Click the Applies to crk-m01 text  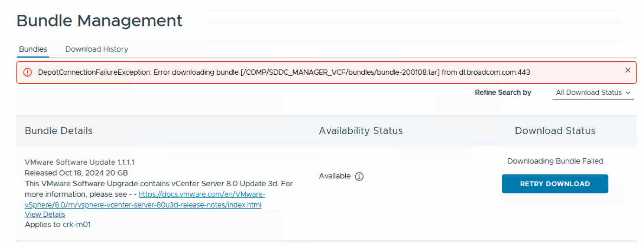[58, 224]
